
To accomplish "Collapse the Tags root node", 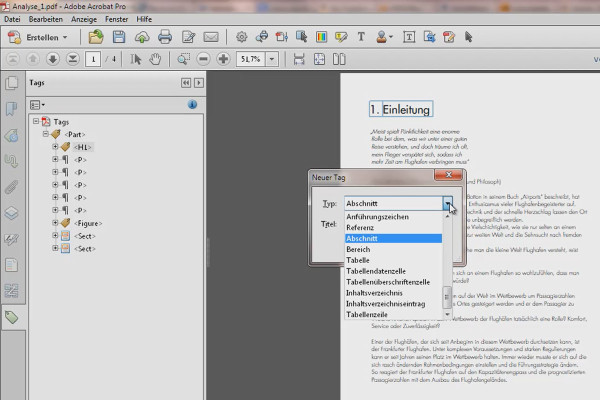I will 36,121.
